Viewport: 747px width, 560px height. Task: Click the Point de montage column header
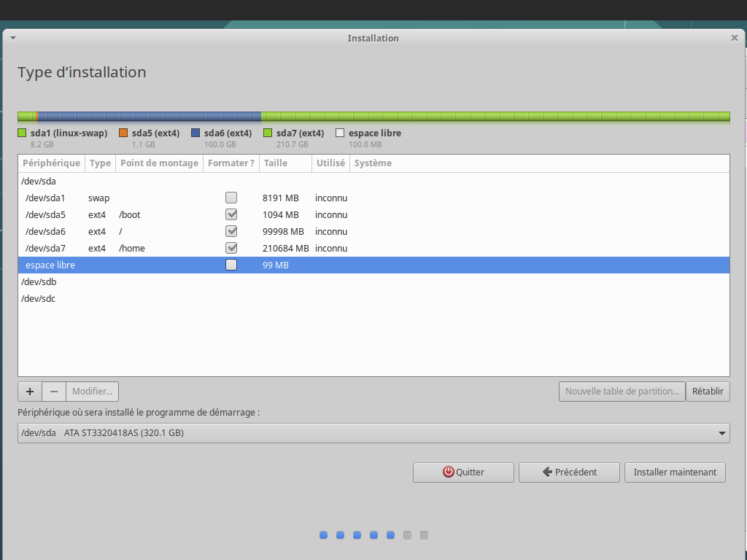[159, 163]
